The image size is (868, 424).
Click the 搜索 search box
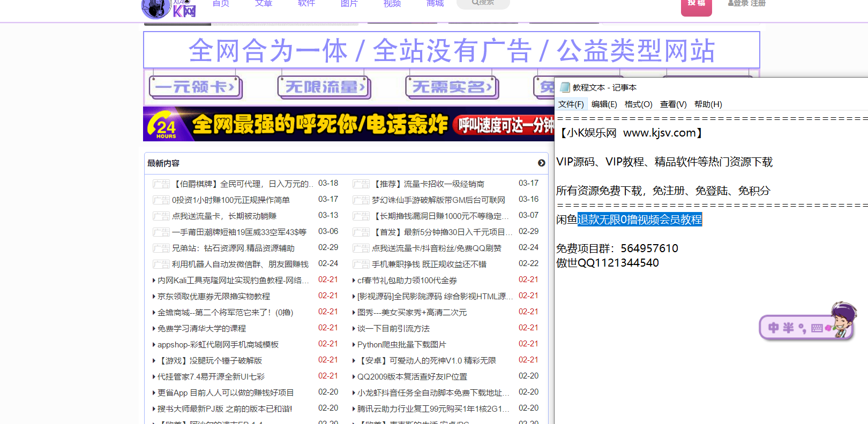pyautogui.click(x=483, y=3)
